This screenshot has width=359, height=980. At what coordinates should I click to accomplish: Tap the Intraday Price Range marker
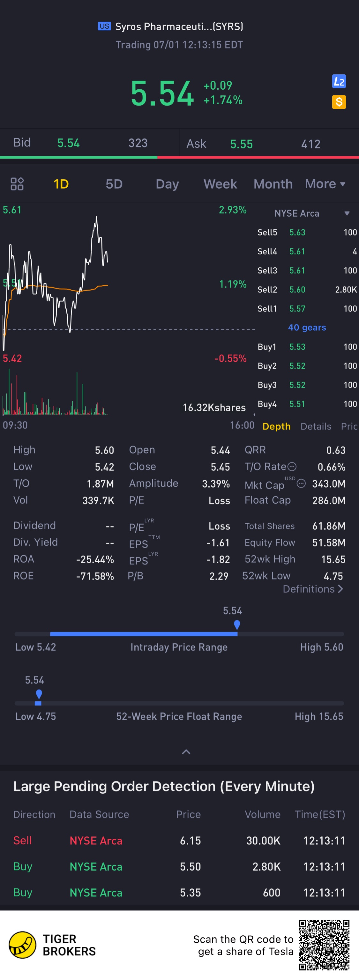(237, 625)
